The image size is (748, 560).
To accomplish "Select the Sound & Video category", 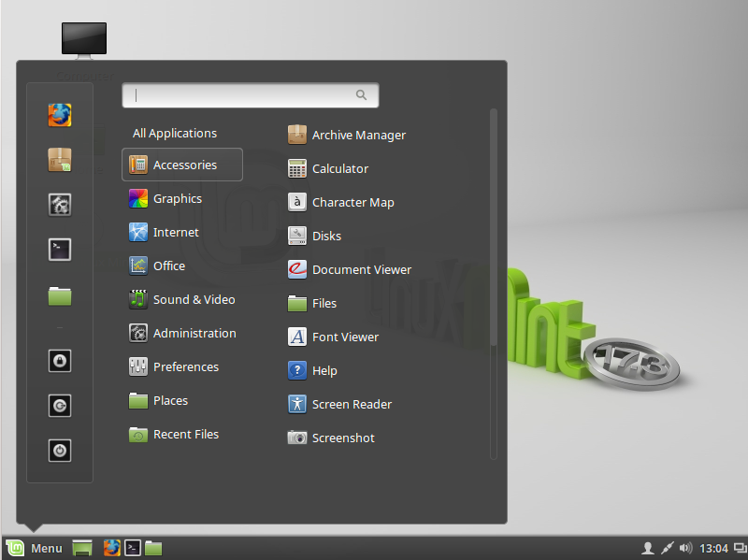I will (182, 299).
